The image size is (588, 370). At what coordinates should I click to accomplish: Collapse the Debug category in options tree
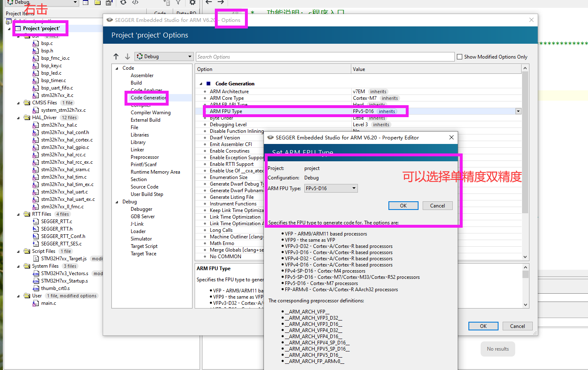117,202
